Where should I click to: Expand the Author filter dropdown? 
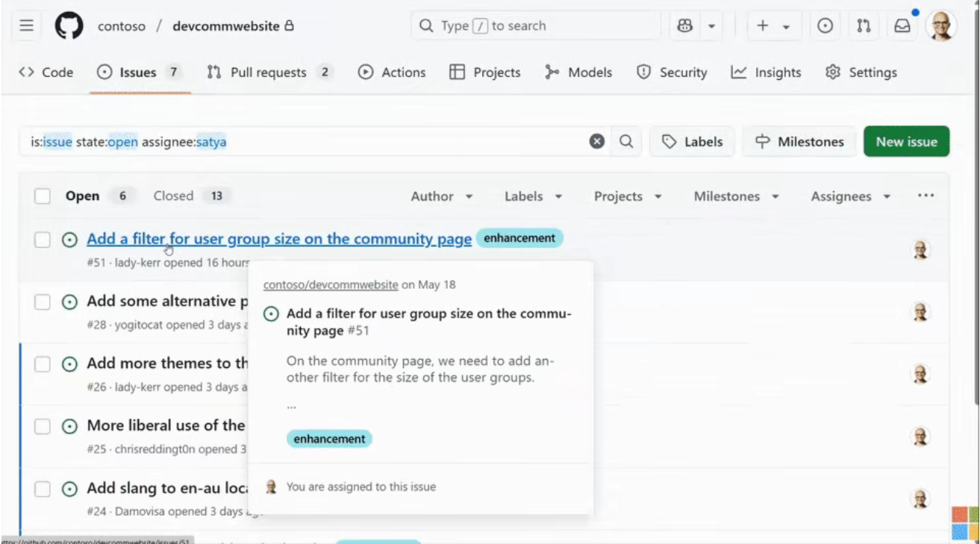(x=442, y=196)
